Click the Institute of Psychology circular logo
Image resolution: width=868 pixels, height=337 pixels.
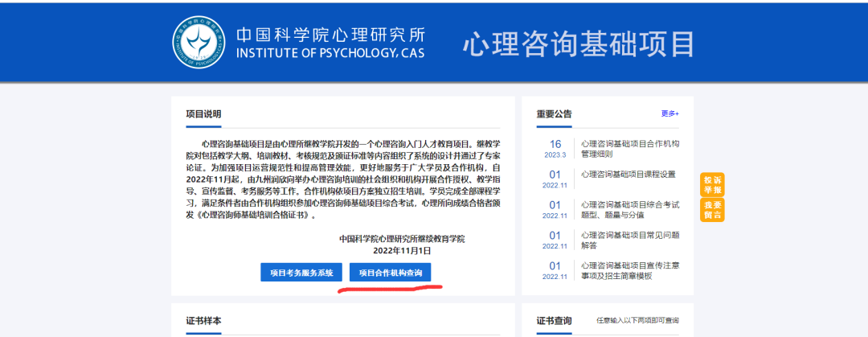[199, 42]
